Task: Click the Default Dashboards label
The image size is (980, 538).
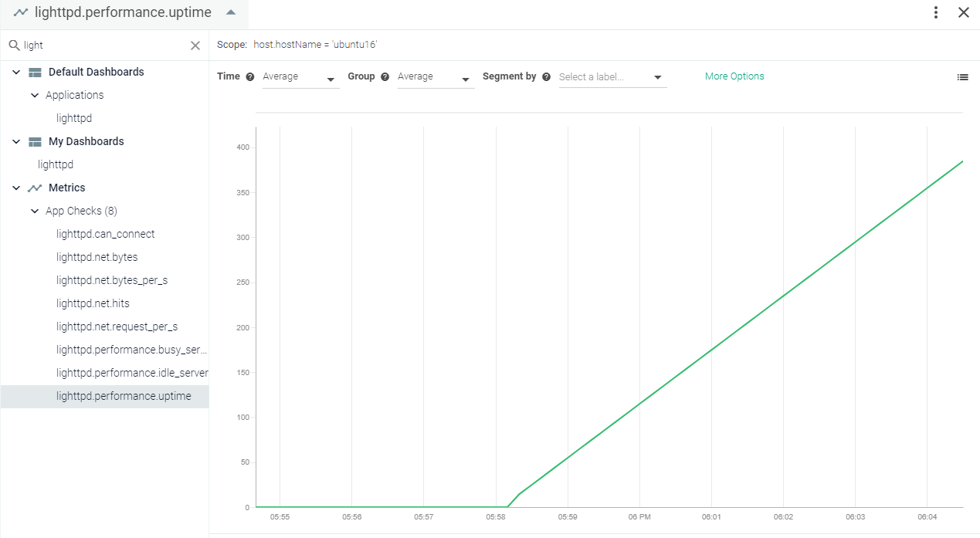Action: [x=97, y=72]
